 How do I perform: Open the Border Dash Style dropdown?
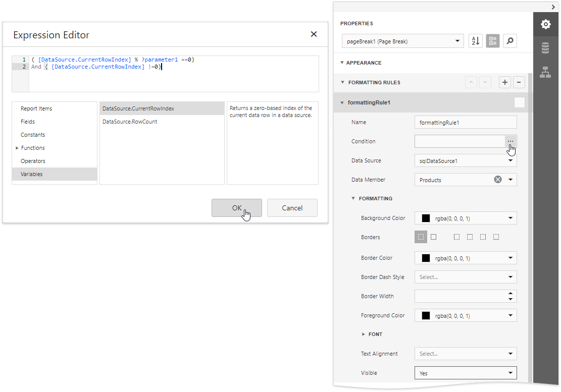(511, 277)
